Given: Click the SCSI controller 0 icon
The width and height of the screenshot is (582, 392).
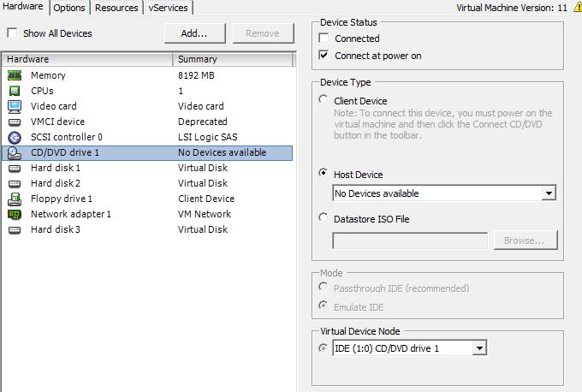Looking at the screenshot, I should click(15, 137).
